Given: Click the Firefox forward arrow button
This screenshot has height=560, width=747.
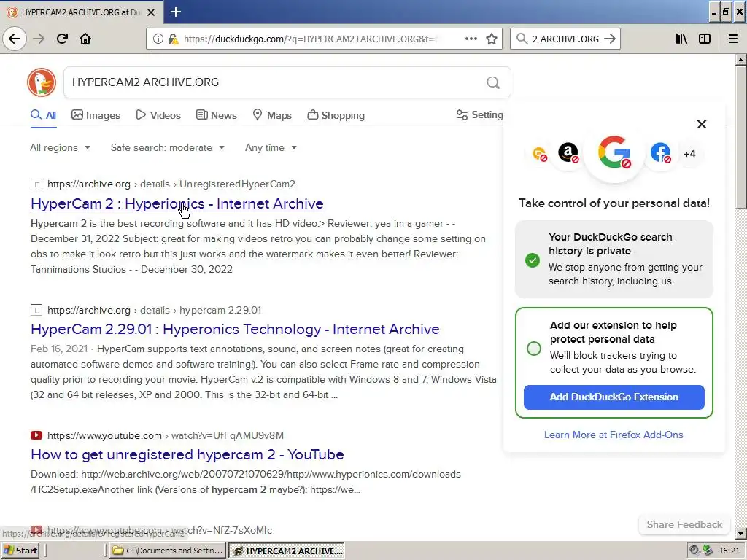Looking at the screenshot, I should coord(39,39).
